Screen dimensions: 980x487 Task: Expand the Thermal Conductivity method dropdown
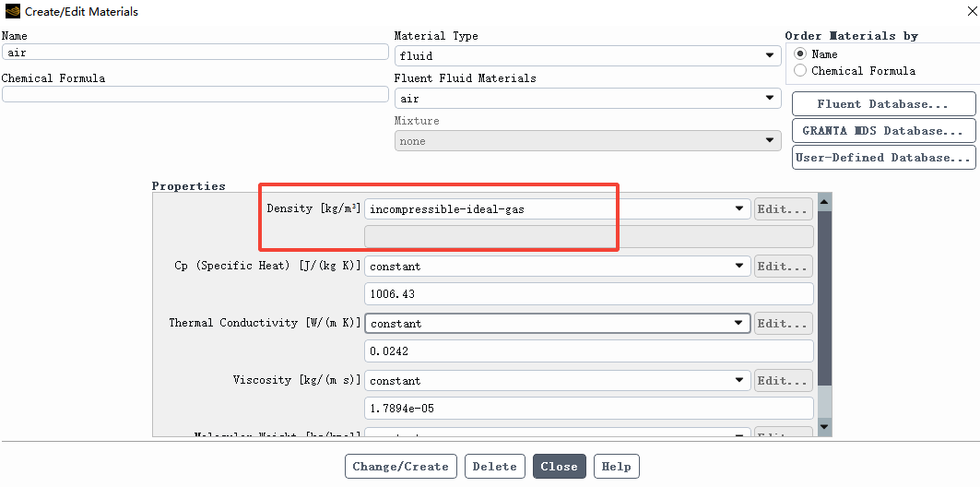(x=558, y=323)
